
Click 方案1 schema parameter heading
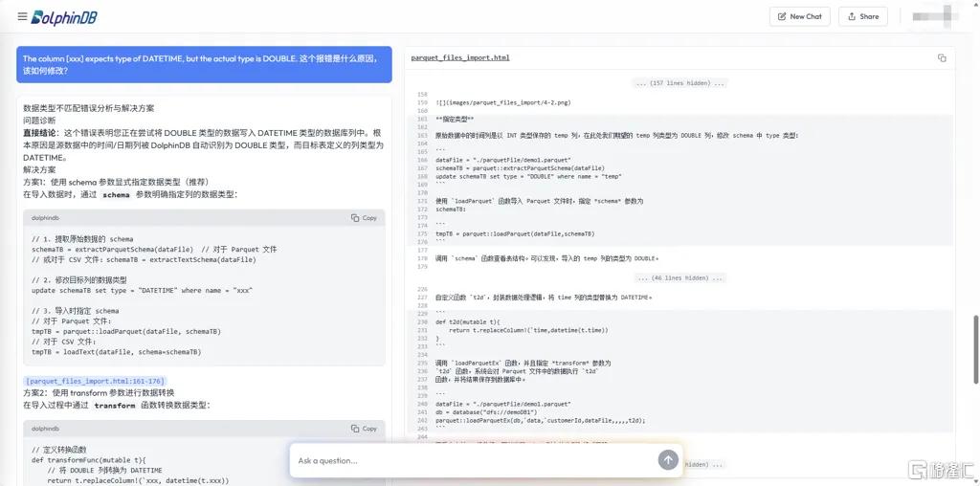[116, 182]
